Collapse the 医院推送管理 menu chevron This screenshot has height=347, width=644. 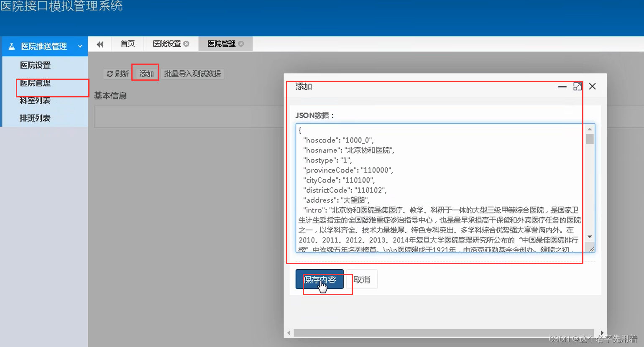click(80, 46)
